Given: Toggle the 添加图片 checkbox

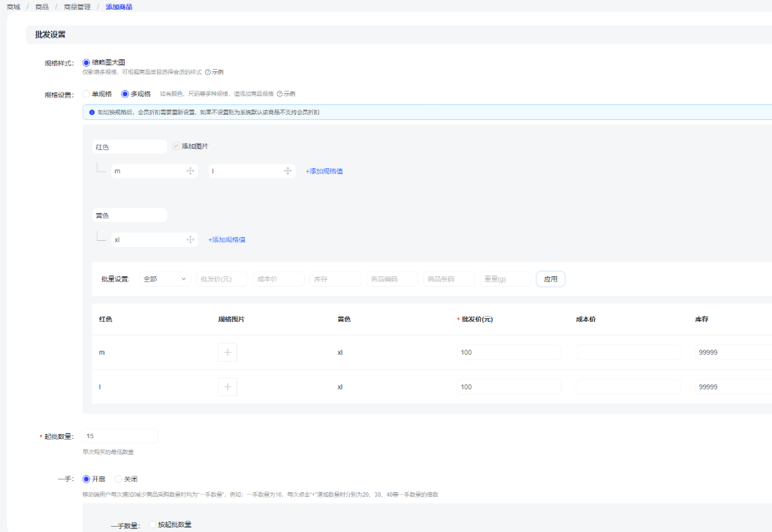Looking at the screenshot, I should (176, 146).
